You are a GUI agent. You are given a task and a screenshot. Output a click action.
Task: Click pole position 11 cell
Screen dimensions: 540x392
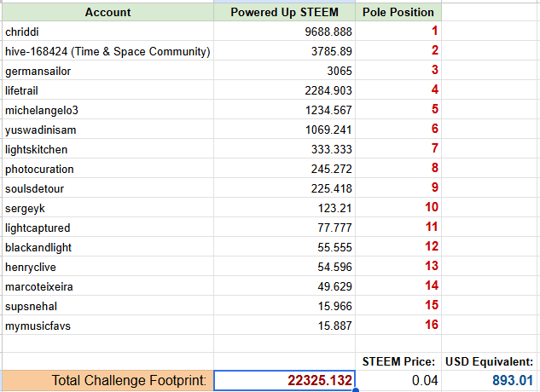tap(398, 228)
